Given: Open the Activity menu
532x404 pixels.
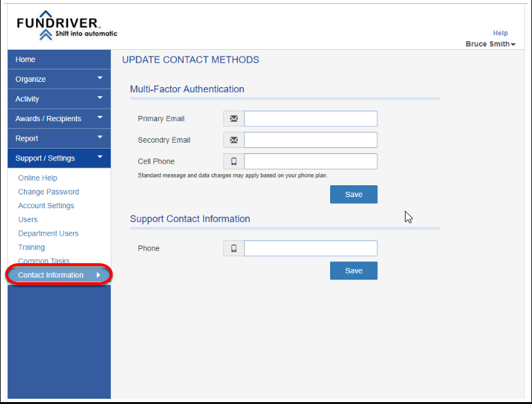Looking at the screenshot, I should (x=59, y=99).
